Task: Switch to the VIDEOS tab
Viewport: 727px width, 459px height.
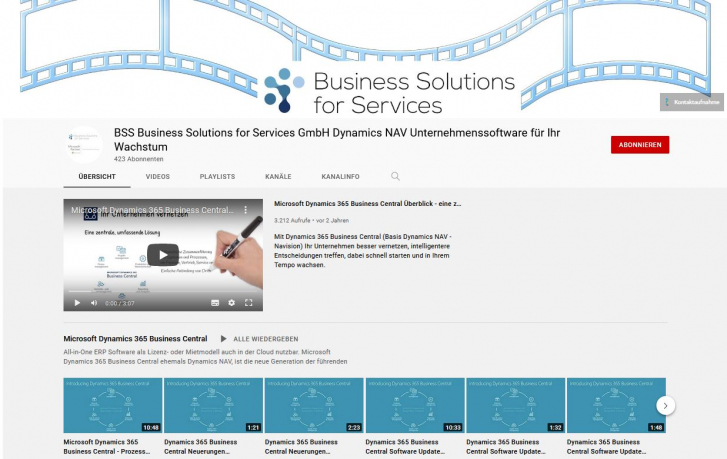Action: point(158,177)
